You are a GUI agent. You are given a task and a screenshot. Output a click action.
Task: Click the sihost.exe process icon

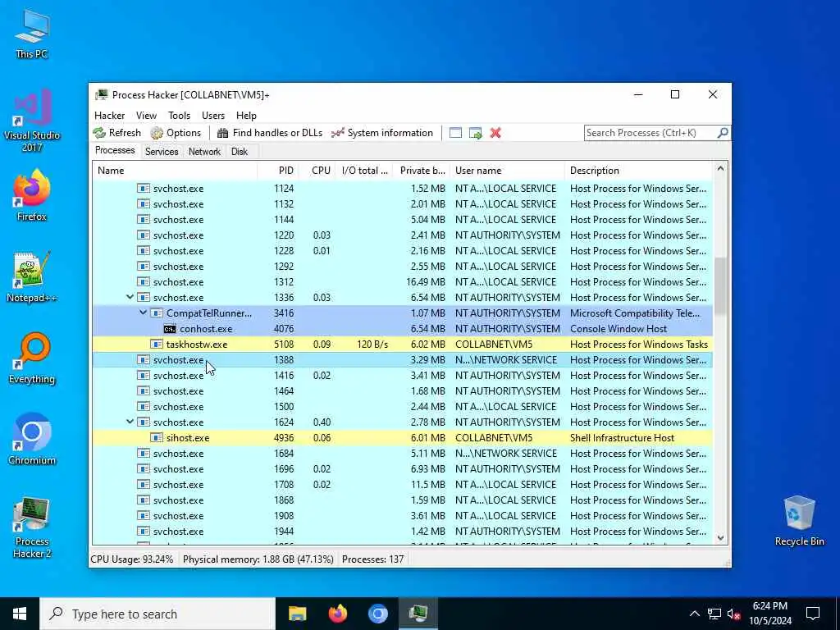[x=157, y=438]
